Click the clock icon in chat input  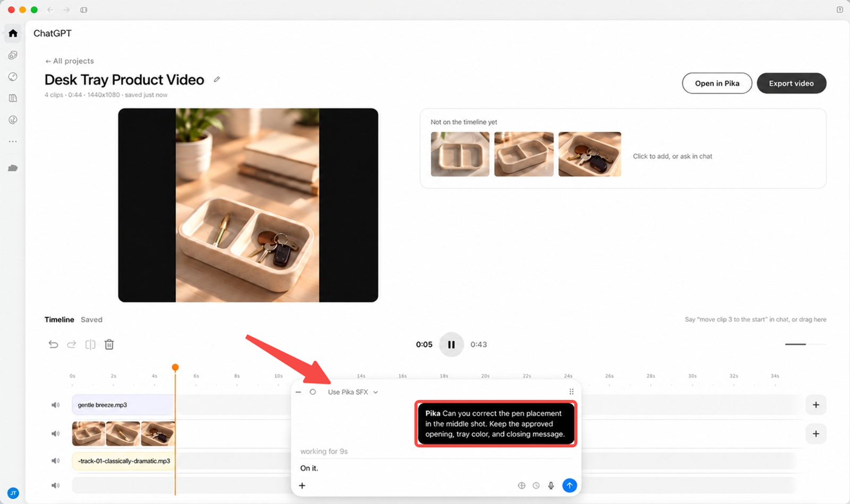click(x=537, y=485)
